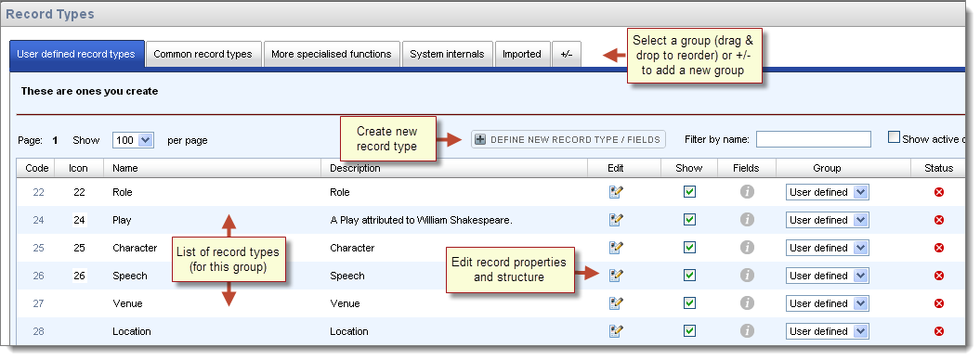Screen dimensions: 980x360
Task: Click red status icon for Venue
Action: [939, 303]
